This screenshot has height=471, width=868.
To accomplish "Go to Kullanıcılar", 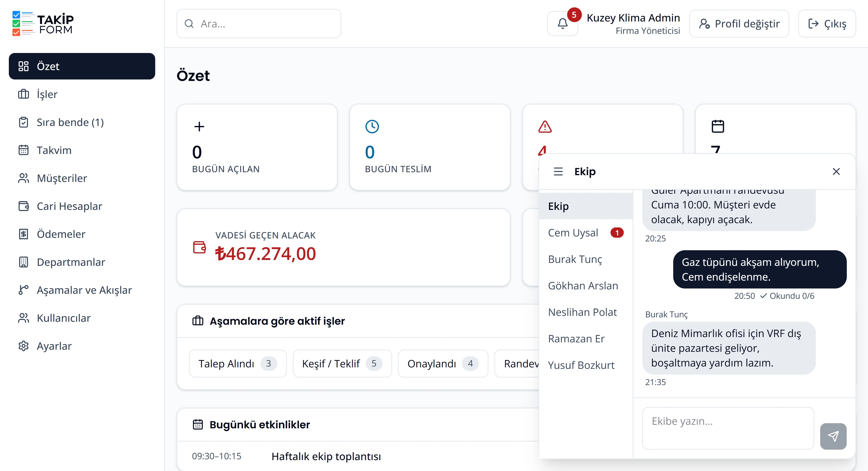I will (82, 318).
